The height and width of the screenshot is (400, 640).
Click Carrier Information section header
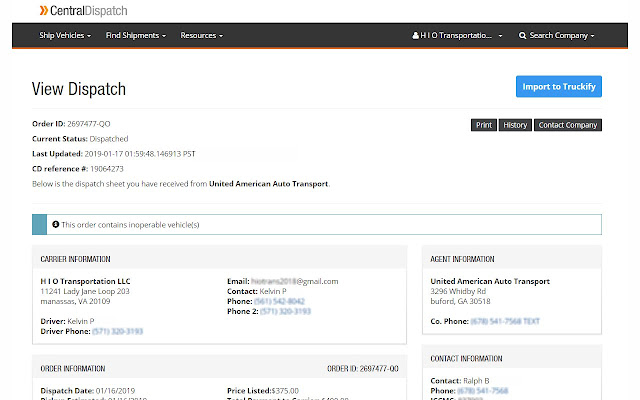pyautogui.click(x=76, y=259)
